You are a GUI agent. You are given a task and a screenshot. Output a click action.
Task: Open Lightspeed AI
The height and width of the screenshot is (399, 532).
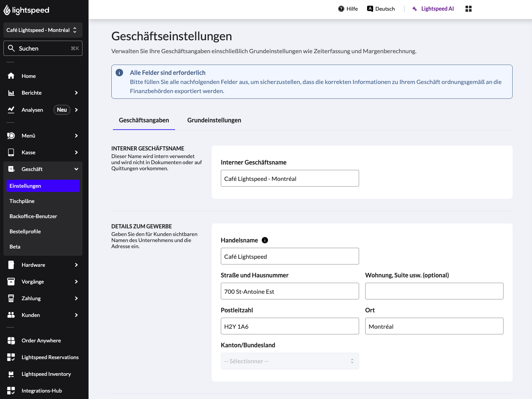433,9
